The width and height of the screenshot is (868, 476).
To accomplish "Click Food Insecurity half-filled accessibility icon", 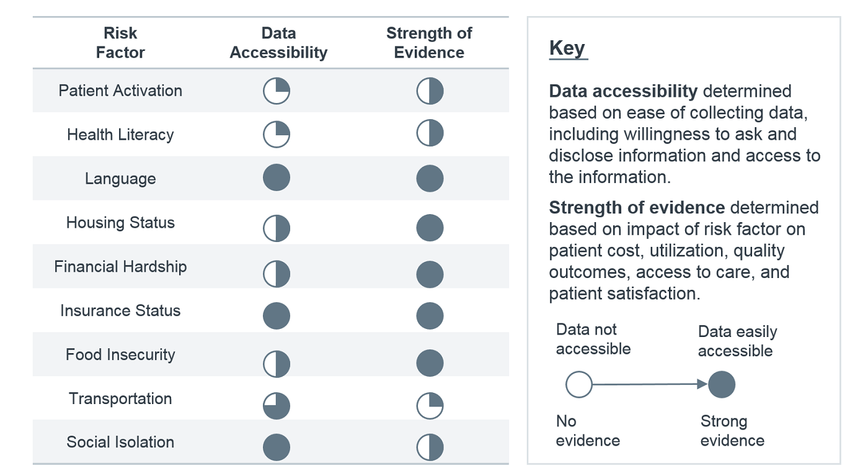I will pos(277,364).
